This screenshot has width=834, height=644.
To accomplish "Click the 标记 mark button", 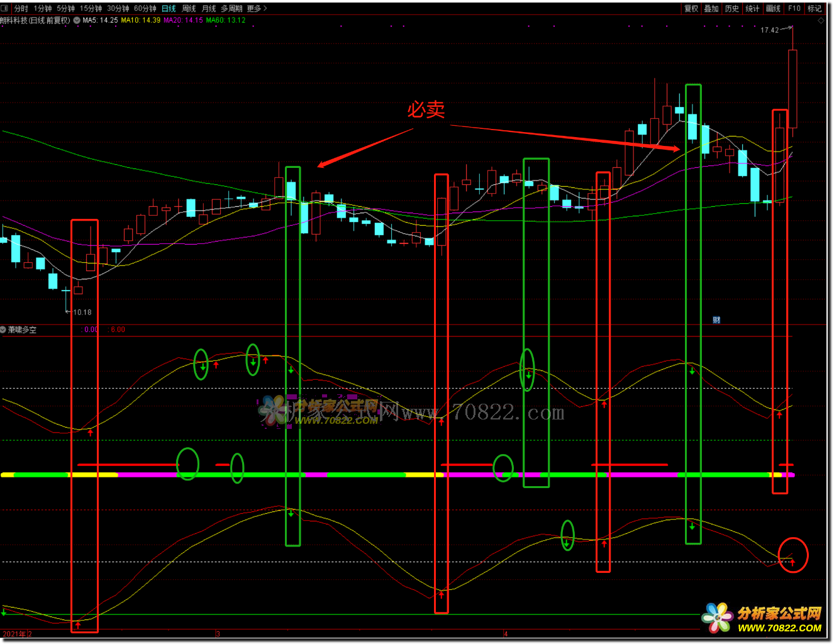I will pyautogui.click(x=815, y=9).
